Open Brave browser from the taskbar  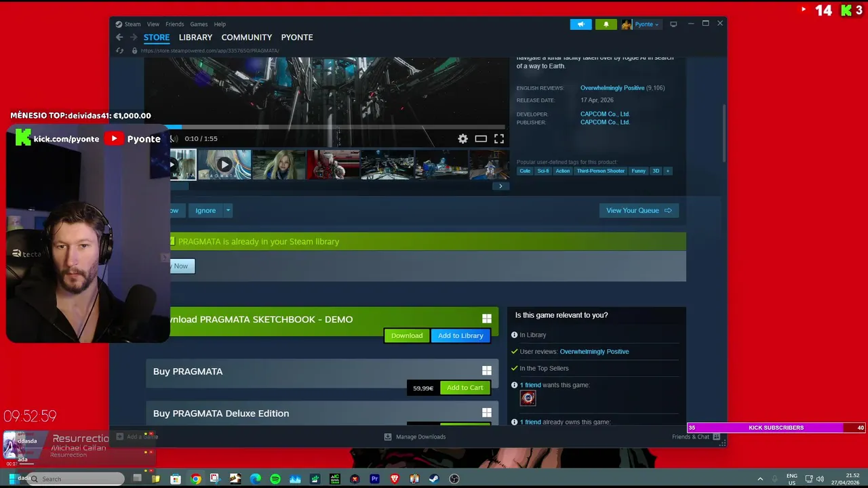395,479
